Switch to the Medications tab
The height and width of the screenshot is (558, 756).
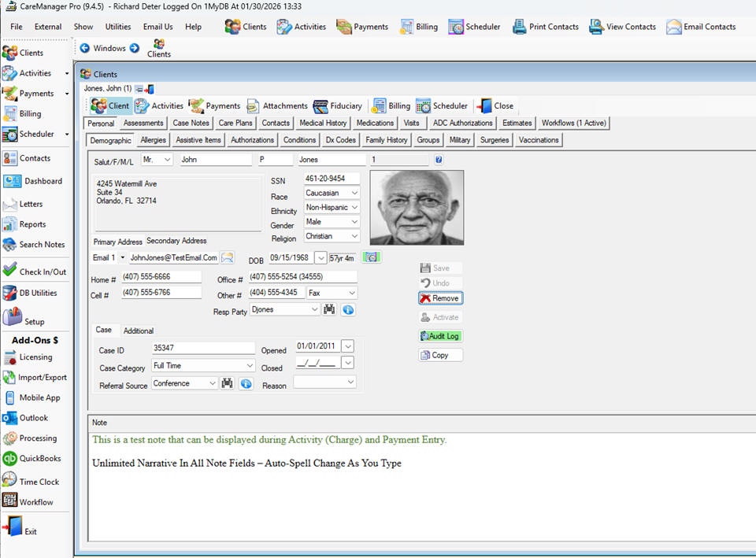coord(375,124)
